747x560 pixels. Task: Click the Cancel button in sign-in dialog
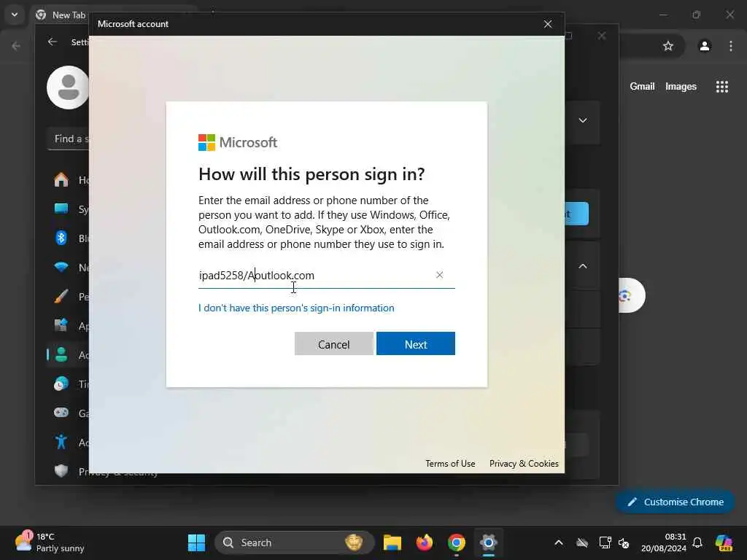pyautogui.click(x=333, y=344)
